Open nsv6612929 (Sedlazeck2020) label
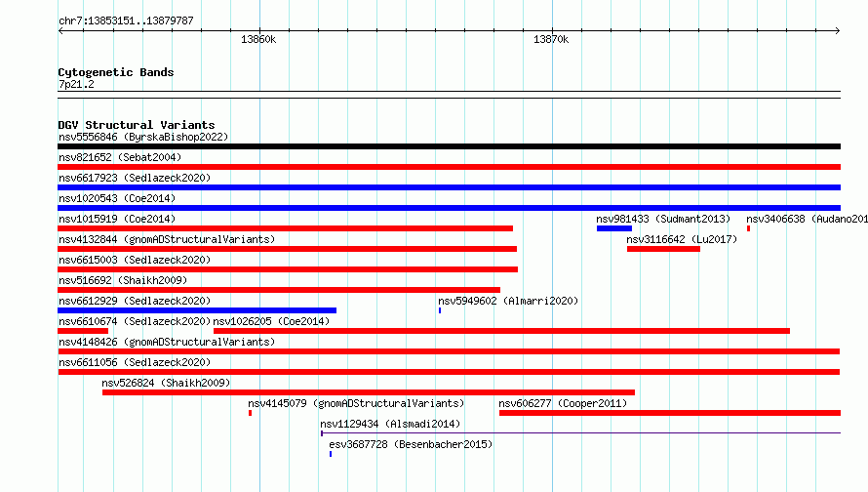Screen dimensions: 868x492 (x=135, y=301)
